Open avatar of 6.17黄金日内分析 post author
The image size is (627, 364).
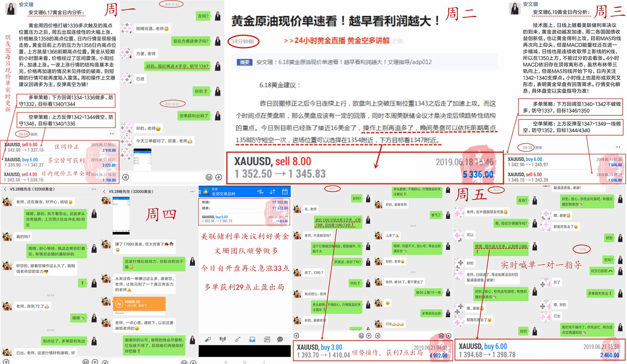coord(11,9)
